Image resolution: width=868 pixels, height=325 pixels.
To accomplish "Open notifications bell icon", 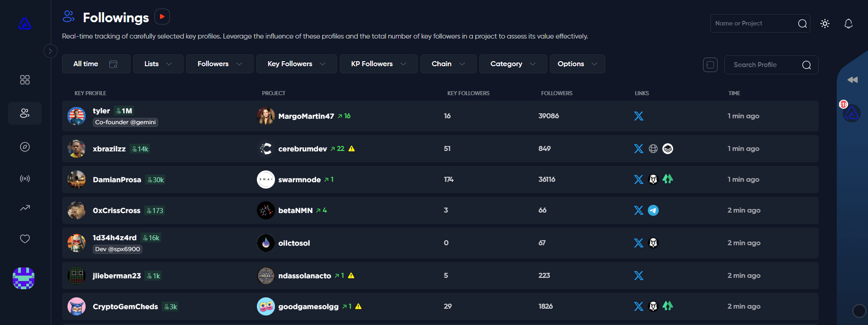I will 849,24.
